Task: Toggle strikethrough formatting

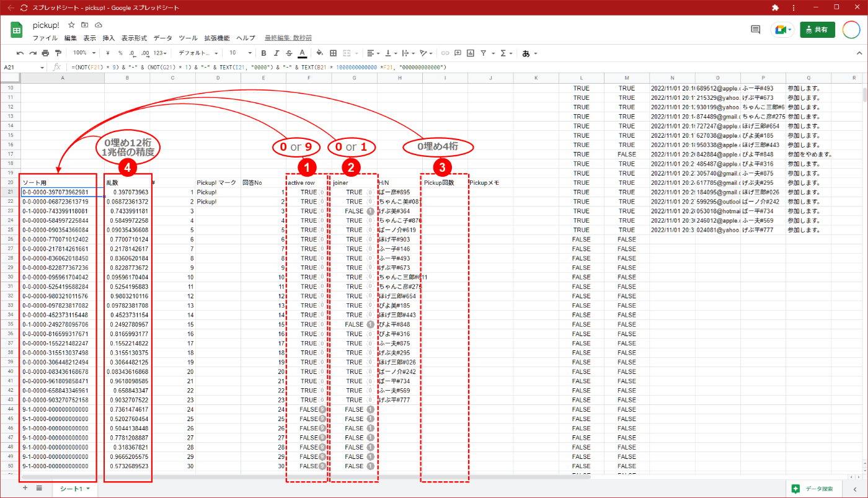Action: [x=289, y=53]
